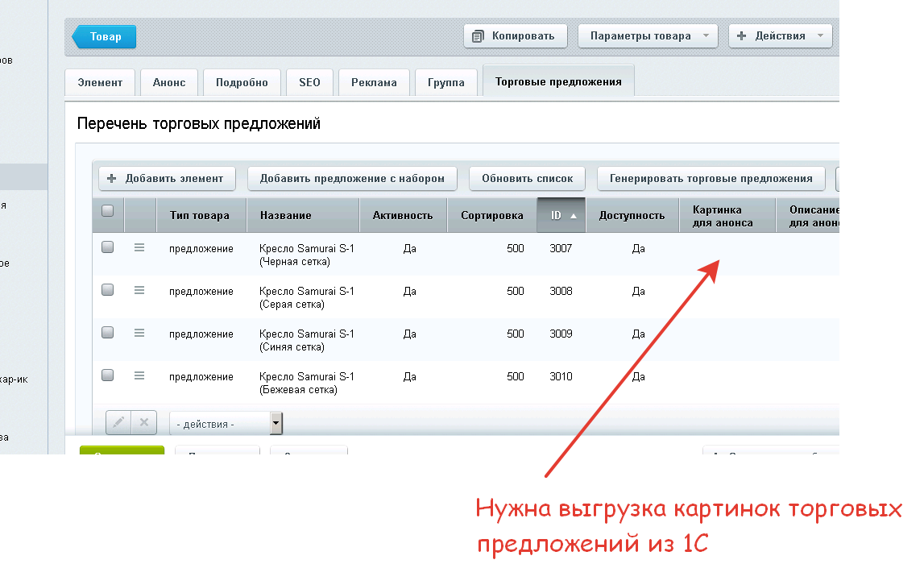The height and width of the screenshot is (564, 924).
Task: Toggle the select-all checkbox in table header
Action: [108, 211]
